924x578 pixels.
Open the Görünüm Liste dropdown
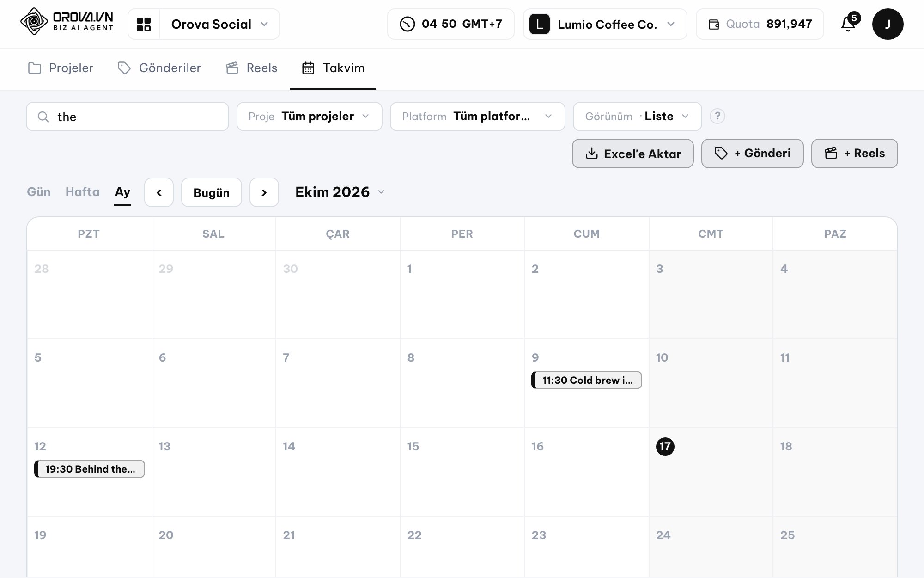click(638, 117)
